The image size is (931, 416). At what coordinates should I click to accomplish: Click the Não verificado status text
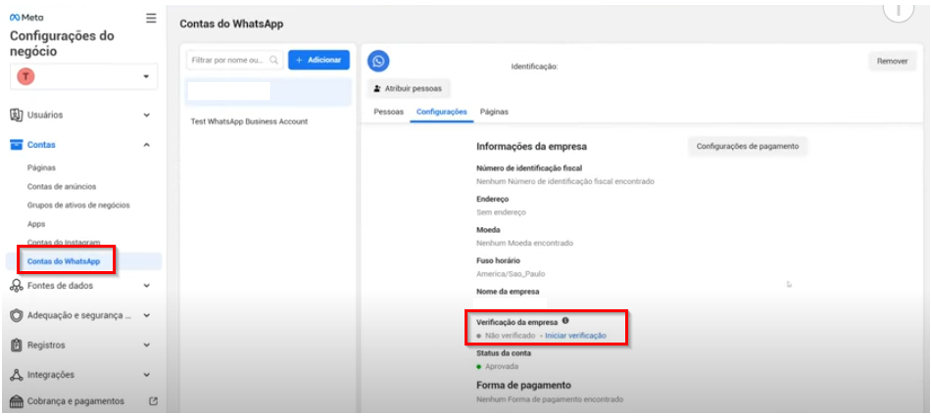click(510, 335)
